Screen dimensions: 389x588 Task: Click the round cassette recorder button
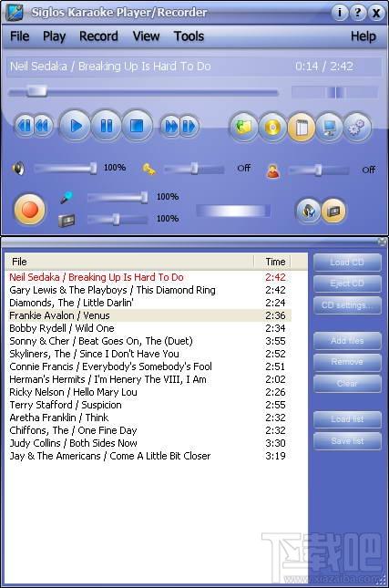tap(333, 211)
